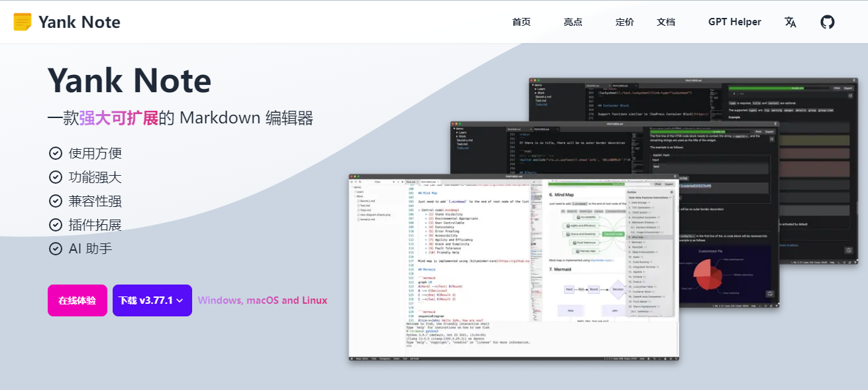The width and height of the screenshot is (868, 390).
Task: Click the 'Yank Note' heading text
Action: [129, 80]
